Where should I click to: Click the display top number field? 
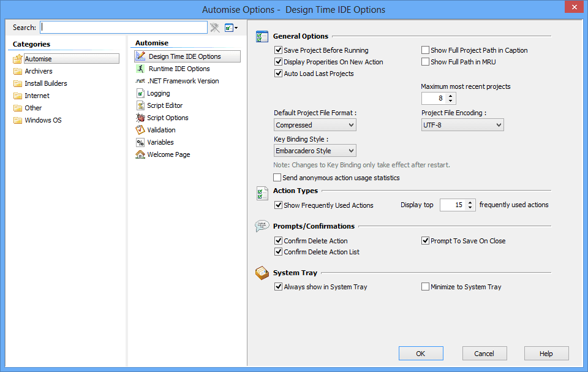click(453, 205)
